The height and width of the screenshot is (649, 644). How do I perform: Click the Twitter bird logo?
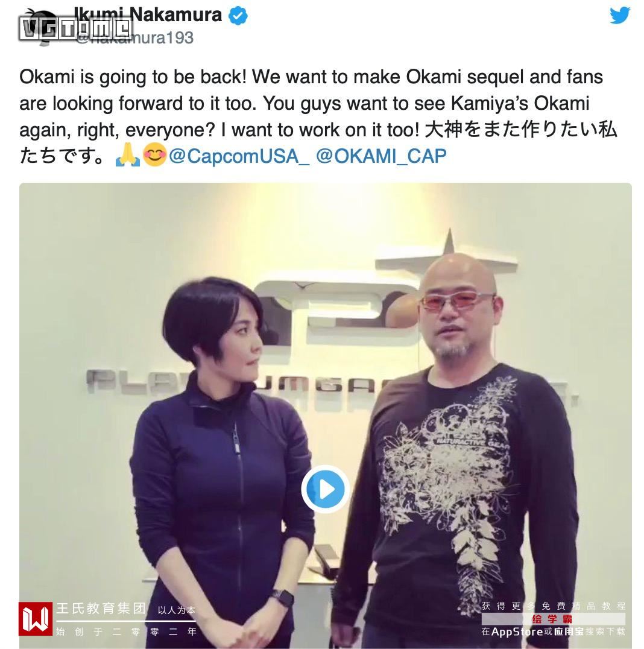[620, 15]
